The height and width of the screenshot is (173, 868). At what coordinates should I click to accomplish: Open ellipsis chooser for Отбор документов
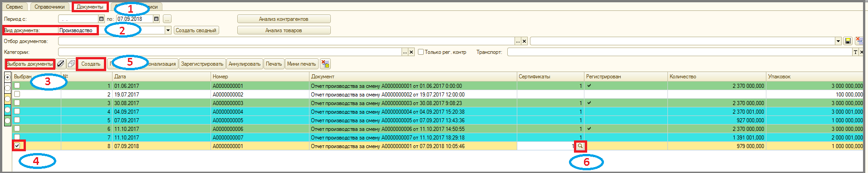(x=518, y=41)
